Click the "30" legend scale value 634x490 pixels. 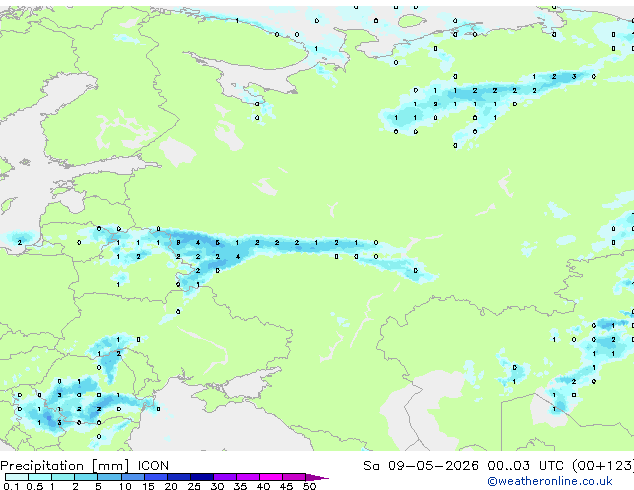click(217, 486)
